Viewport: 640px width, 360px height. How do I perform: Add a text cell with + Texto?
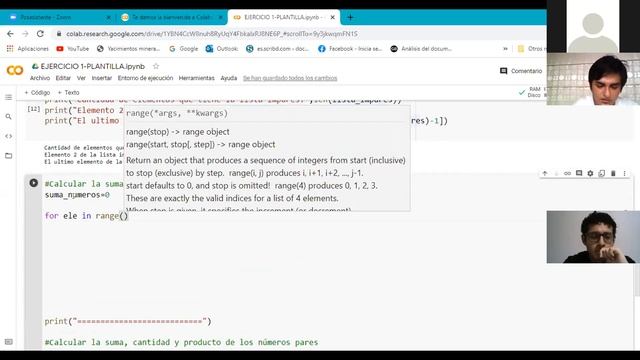point(69,93)
